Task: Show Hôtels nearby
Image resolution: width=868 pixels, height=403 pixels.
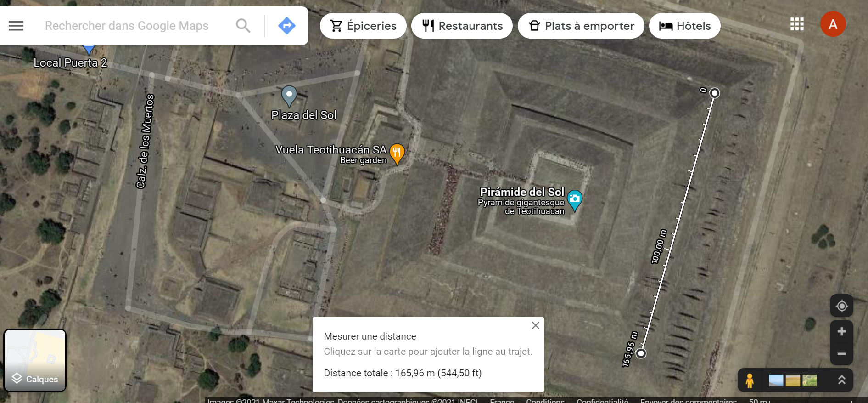Action: tap(684, 26)
